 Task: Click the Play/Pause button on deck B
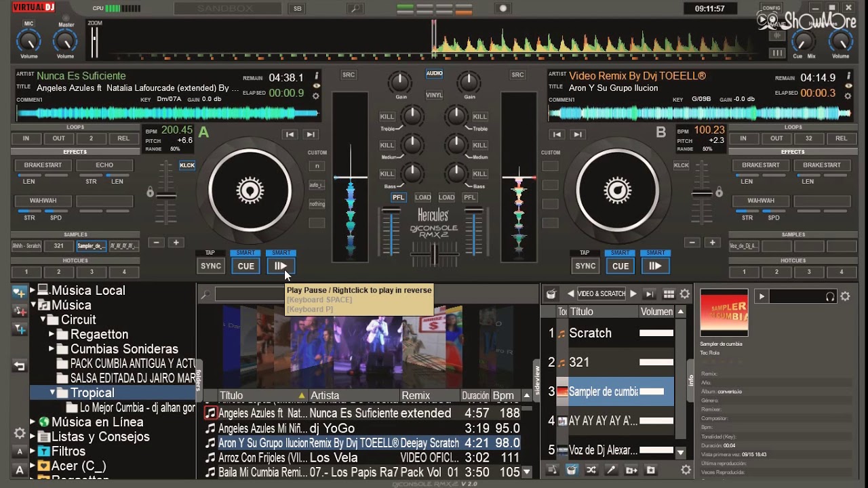[655, 266]
